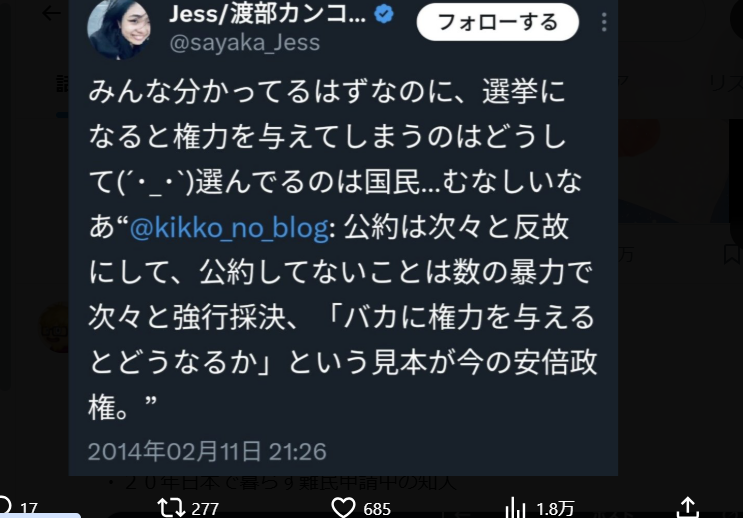Click the 1.8万 views count
This screenshot has width=743, height=518.
555,509
